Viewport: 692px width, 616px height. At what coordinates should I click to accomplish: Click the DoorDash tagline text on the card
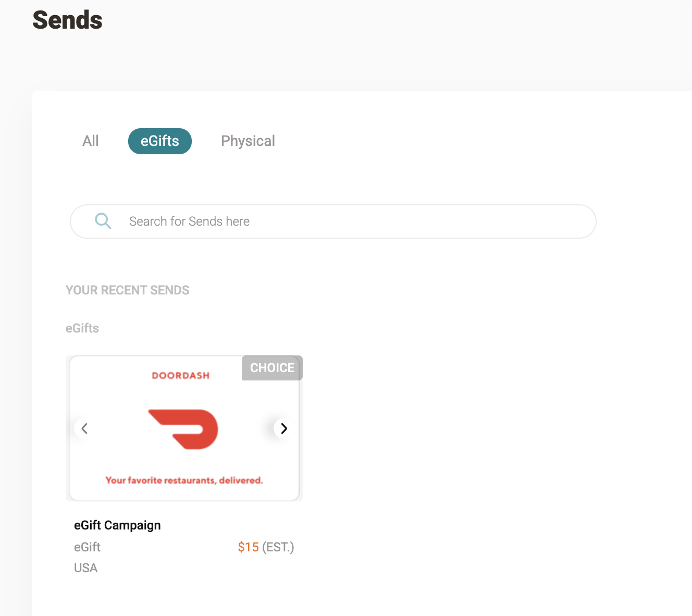184,481
